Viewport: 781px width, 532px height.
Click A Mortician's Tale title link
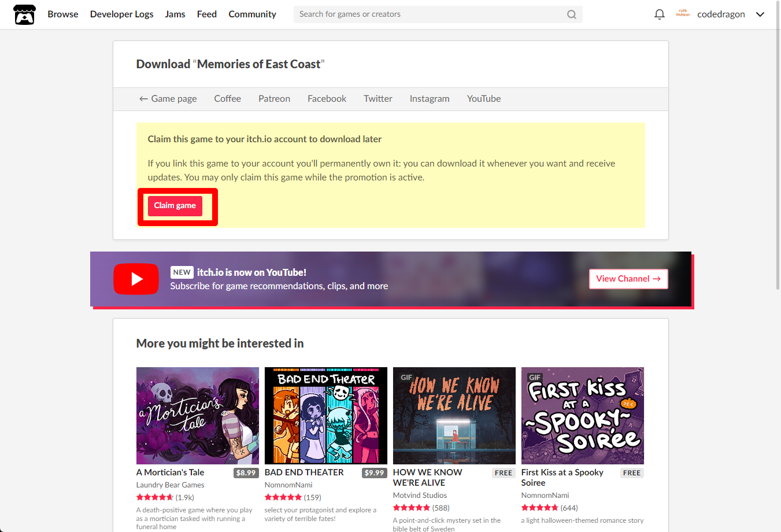(x=171, y=472)
